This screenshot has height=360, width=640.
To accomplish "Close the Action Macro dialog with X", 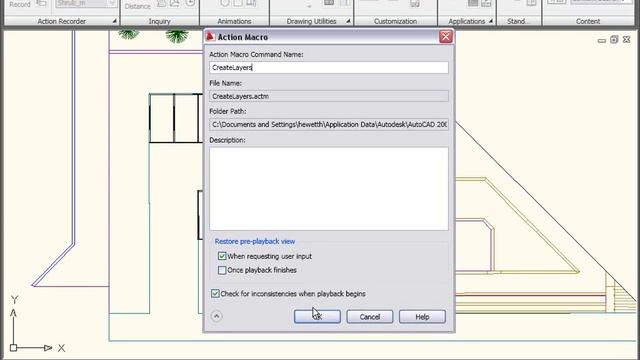I will [x=446, y=37].
